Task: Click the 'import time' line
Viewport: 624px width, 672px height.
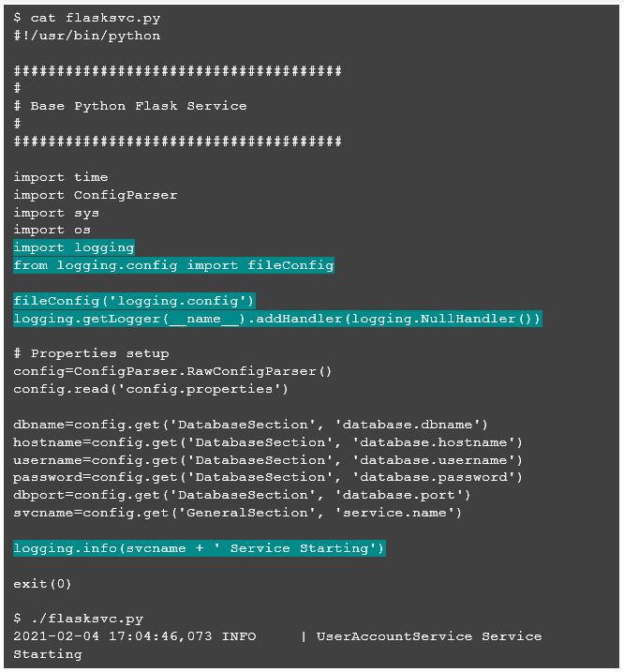Action: (61, 177)
